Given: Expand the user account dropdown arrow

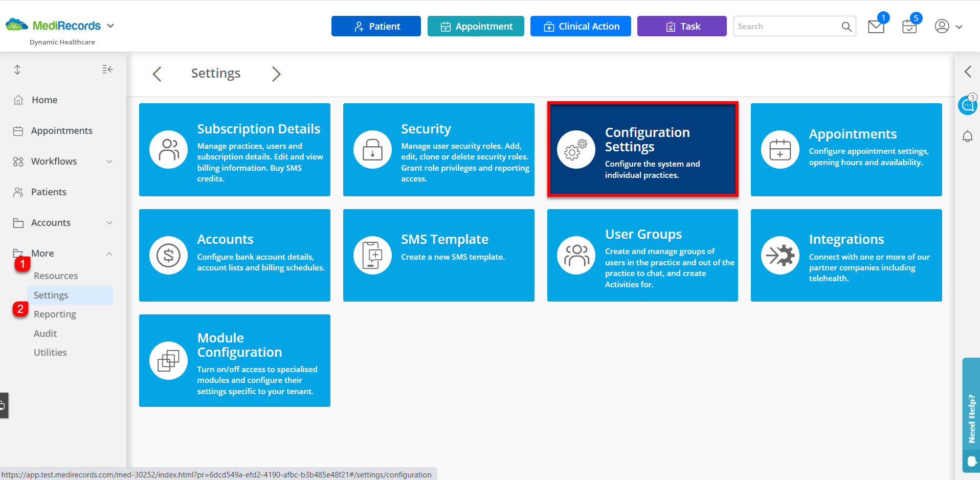Looking at the screenshot, I should pyautogui.click(x=959, y=27).
